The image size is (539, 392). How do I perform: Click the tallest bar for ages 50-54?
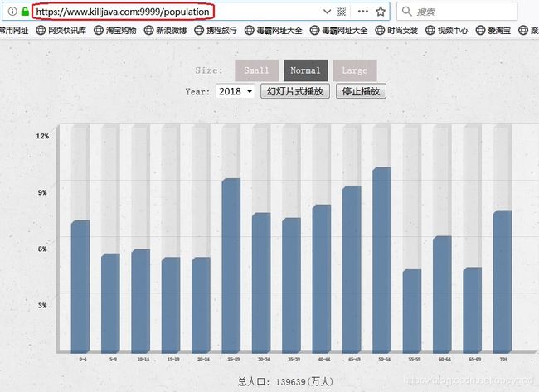point(382,259)
